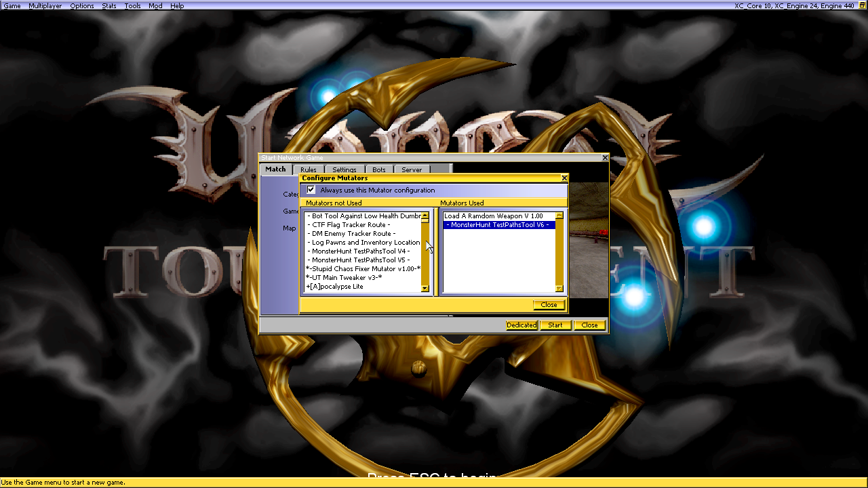Switch to the Settings tab
Image resolution: width=868 pixels, height=488 pixels.
coord(344,170)
